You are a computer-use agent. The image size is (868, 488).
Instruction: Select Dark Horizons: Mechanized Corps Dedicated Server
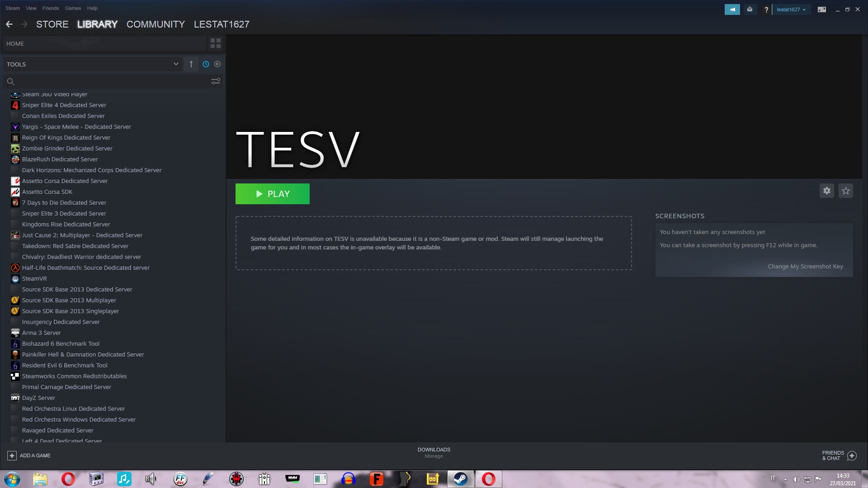tap(92, 170)
